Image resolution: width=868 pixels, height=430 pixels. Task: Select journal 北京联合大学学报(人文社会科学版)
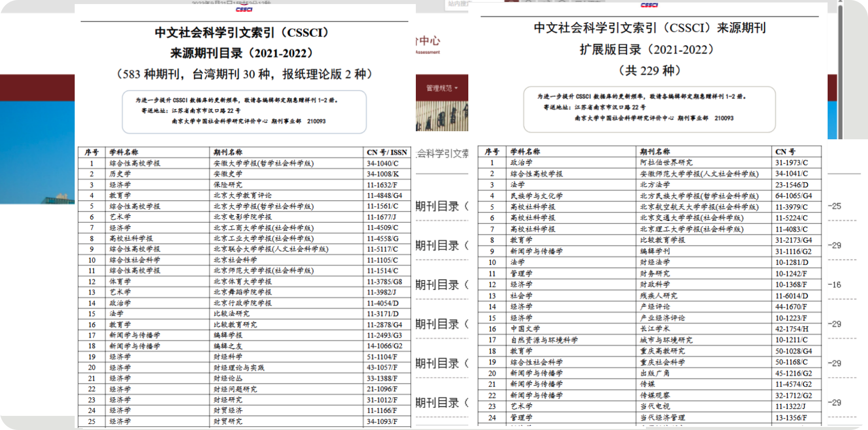point(270,249)
